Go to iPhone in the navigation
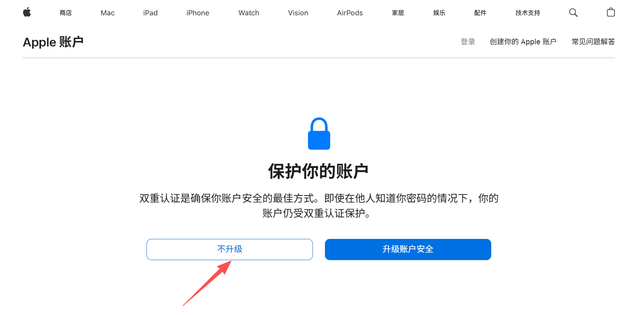 click(x=198, y=13)
